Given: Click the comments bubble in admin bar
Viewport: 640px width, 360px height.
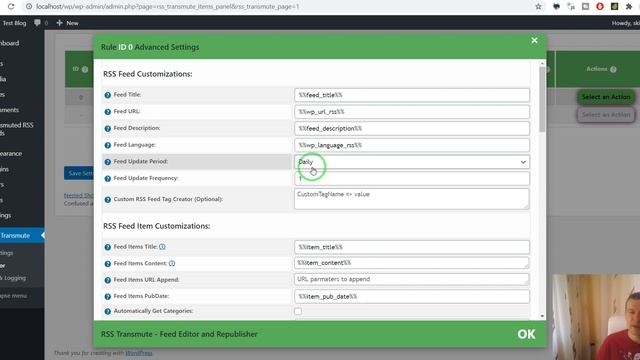Looking at the screenshot, I should coord(38,23).
